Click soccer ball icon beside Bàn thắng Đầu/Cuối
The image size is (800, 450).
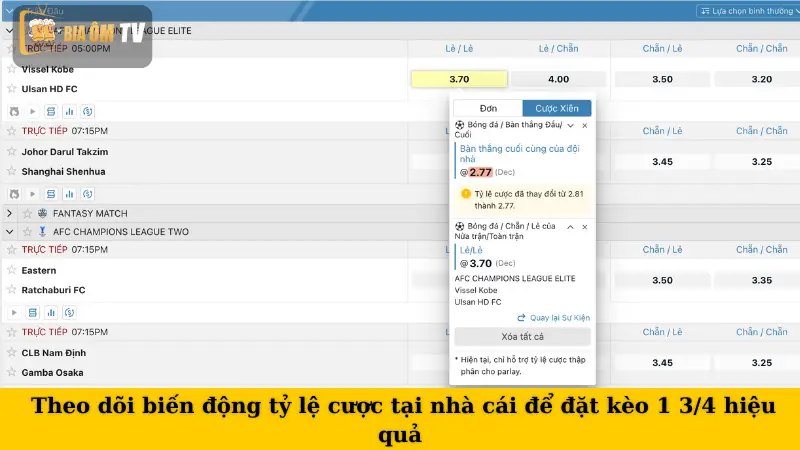click(x=460, y=125)
